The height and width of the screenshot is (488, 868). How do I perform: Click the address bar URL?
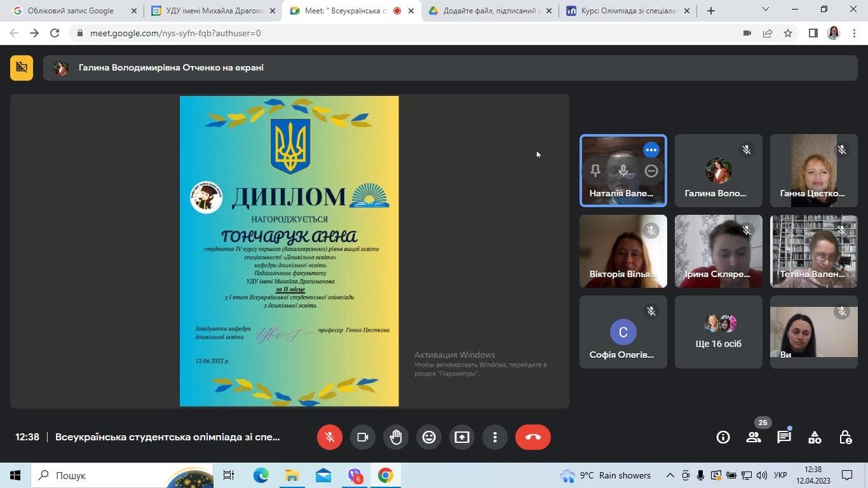point(175,33)
